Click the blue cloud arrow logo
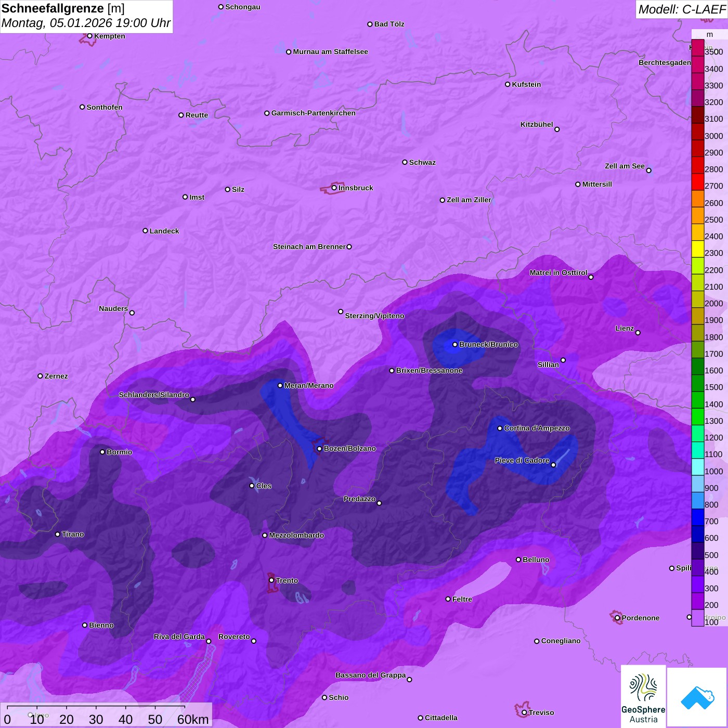 click(697, 697)
